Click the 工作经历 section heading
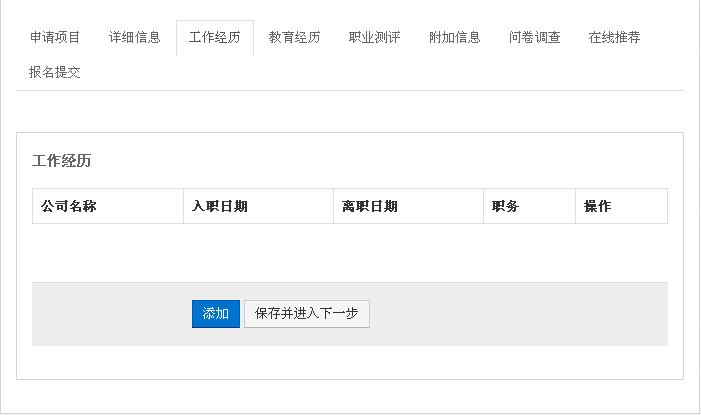The width and height of the screenshot is (701, 415). coord(61,161)
